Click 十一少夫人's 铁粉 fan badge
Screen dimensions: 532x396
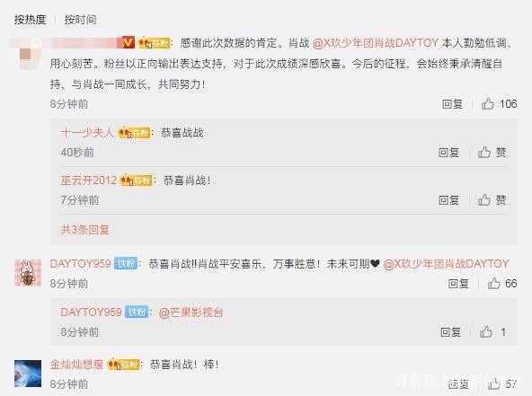(x=134, y=133)
